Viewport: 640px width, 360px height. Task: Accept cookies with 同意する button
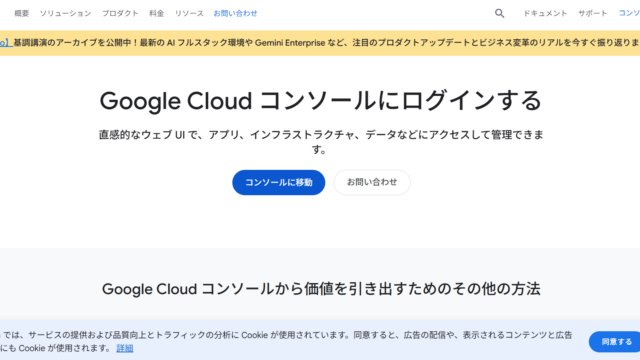pyautogui.click(x=615, y=342)
